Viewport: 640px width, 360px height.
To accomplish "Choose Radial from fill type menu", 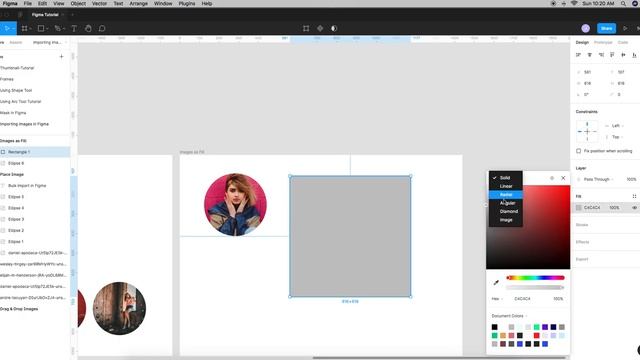I will 506,195.
